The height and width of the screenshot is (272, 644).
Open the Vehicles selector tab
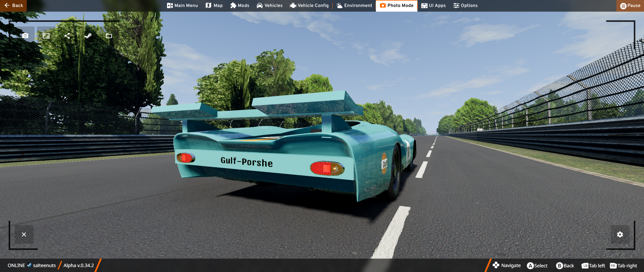[270, 6]
